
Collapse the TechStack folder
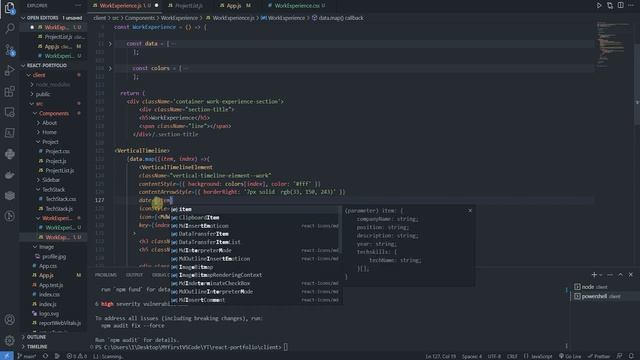(53, 189)
